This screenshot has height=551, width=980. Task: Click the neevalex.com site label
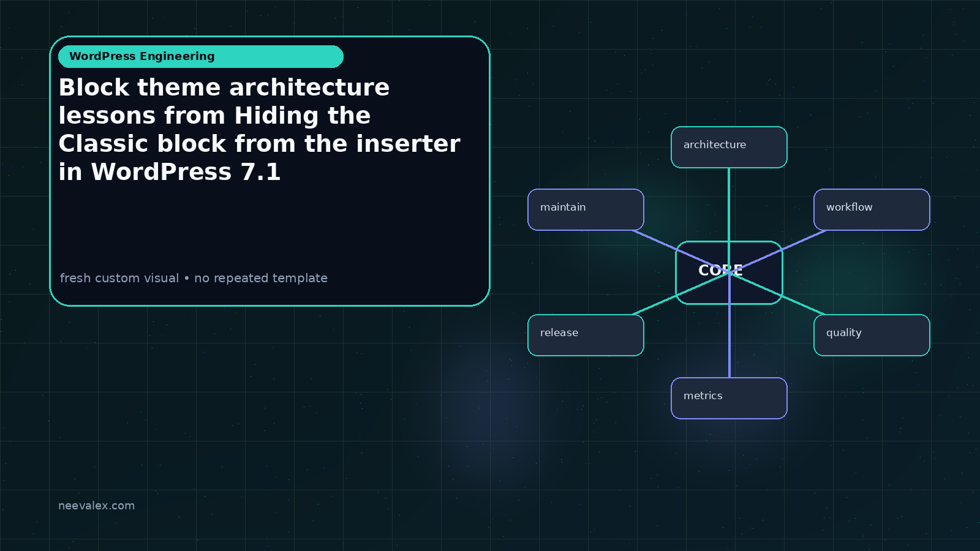[96, 506]
